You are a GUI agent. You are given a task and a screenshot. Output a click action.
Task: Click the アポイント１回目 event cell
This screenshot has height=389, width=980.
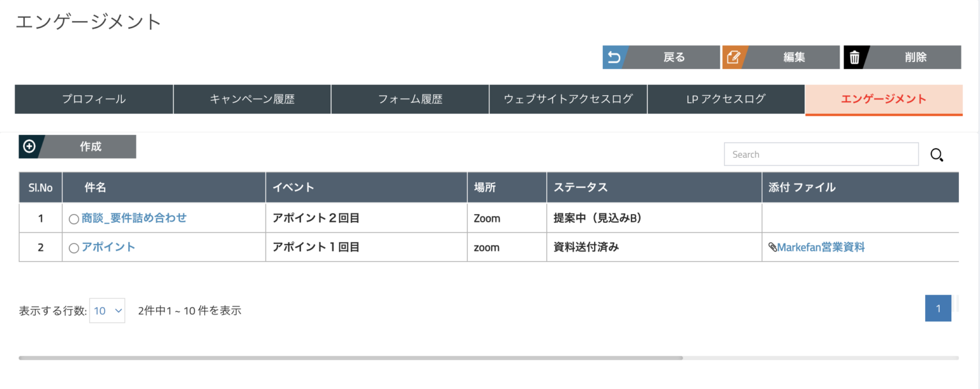tap(366, 247)
